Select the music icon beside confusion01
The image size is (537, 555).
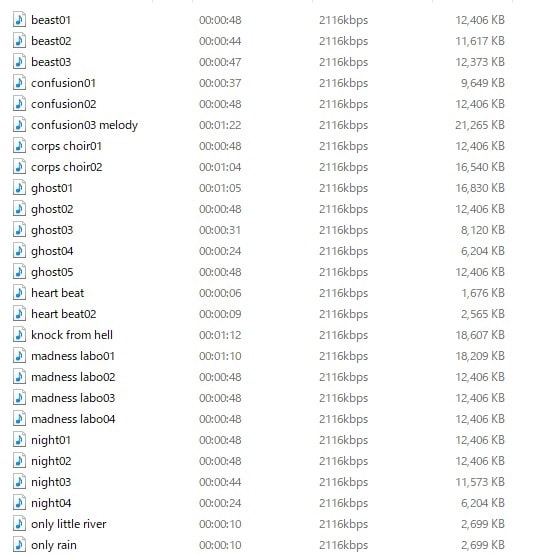click(19, 83)
